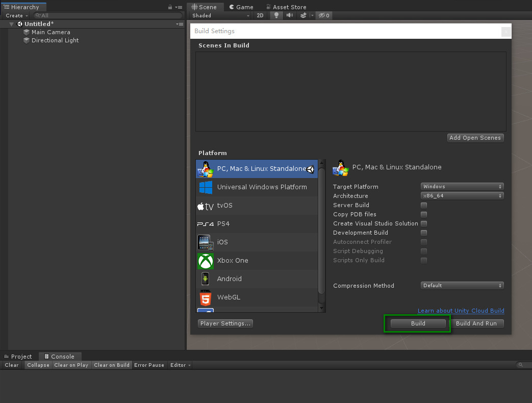
Task: Select PC, Mac & Linux Standalone platform
Action: pyautogui.click(x=257, y=169)
